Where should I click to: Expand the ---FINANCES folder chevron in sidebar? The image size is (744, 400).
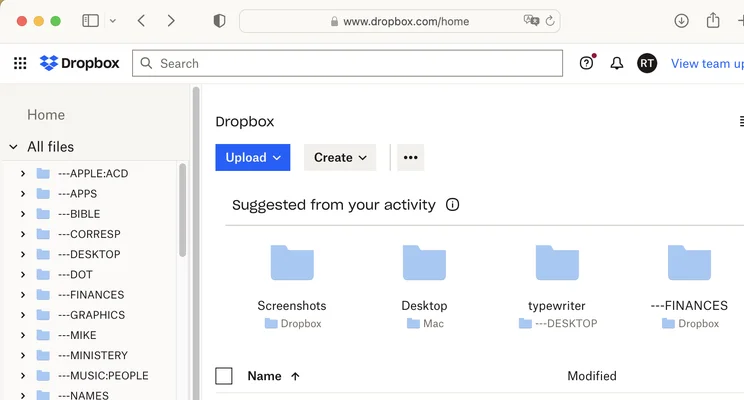point(22,295)
